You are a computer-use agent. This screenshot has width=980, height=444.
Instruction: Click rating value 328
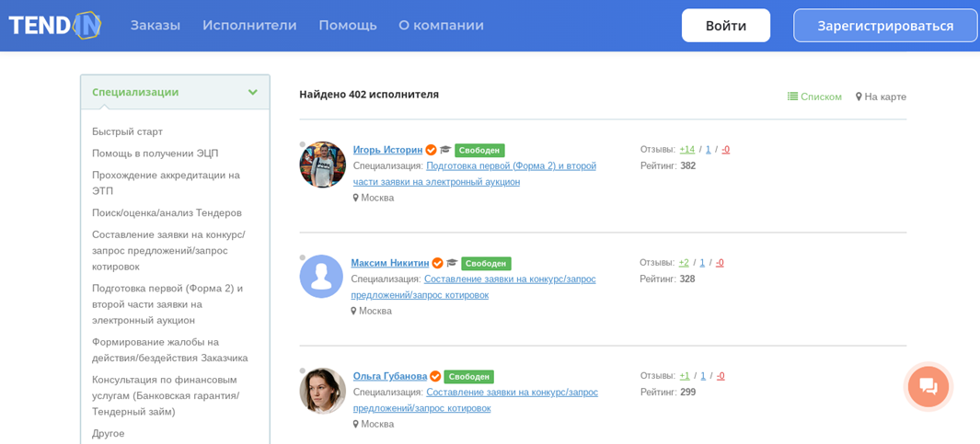(x=686, y=279)
